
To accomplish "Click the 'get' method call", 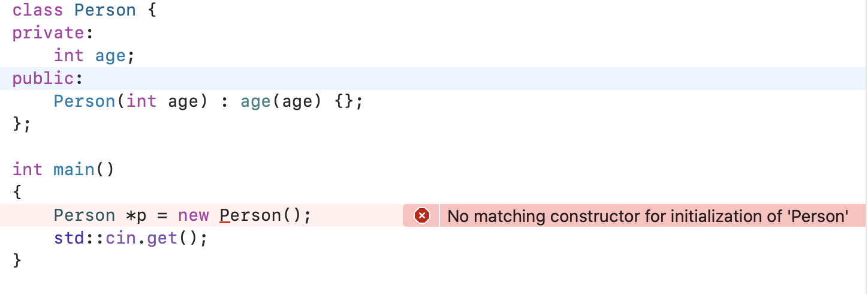I will [x=162, y=238].
